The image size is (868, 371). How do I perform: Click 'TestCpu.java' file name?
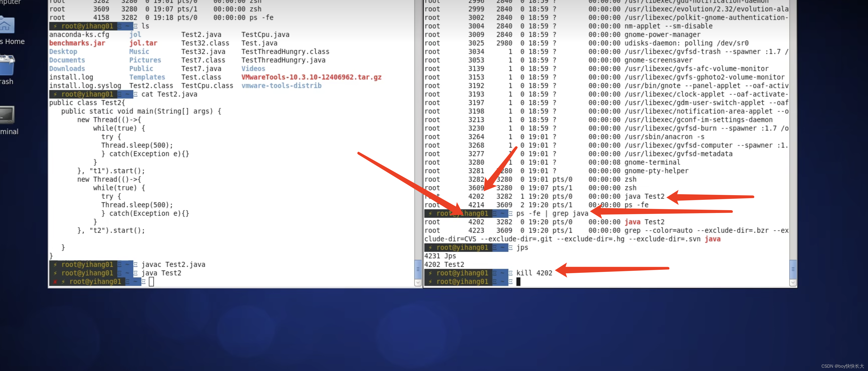pos(265,34)
